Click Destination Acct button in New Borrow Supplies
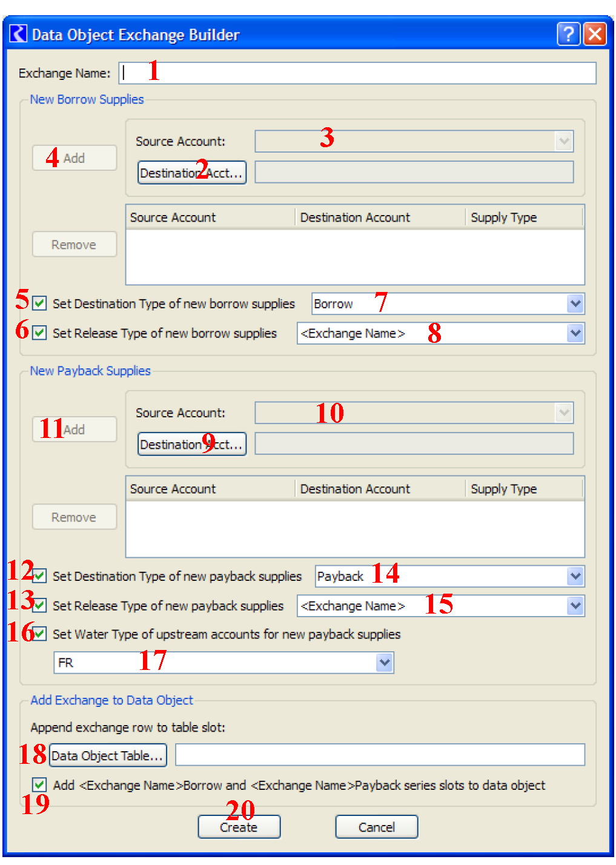616x865 pixels. [191, 173]
